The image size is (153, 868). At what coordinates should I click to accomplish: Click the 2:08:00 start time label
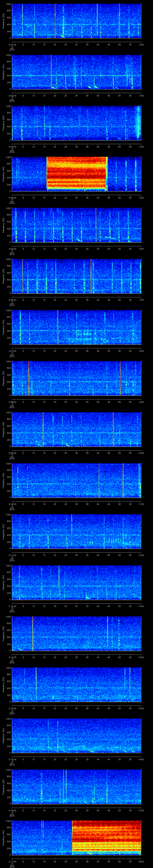(12, 402)
